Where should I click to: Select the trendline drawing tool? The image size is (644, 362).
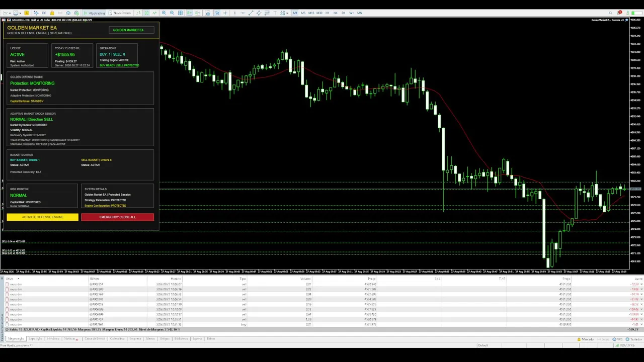tap(251, 13)
